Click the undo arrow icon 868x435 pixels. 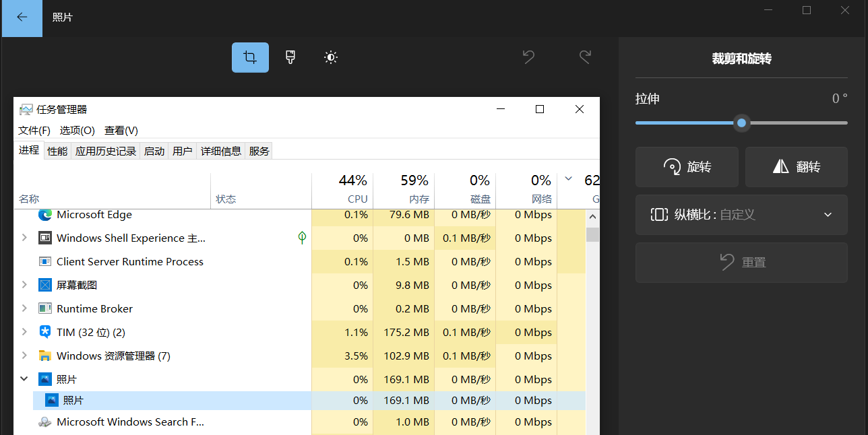[x=529, y=57]
